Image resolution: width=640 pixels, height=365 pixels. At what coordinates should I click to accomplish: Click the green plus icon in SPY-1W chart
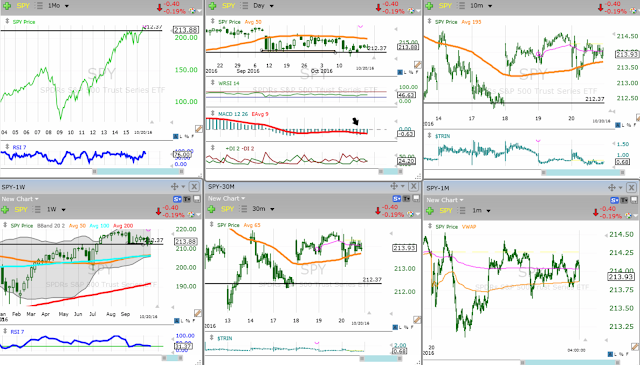coord(5,209)
